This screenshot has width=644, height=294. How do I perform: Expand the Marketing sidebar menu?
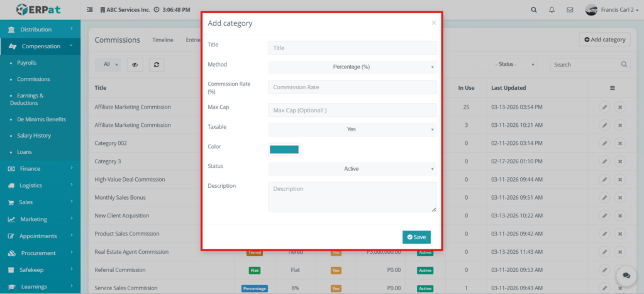click(x=40, y=219)
